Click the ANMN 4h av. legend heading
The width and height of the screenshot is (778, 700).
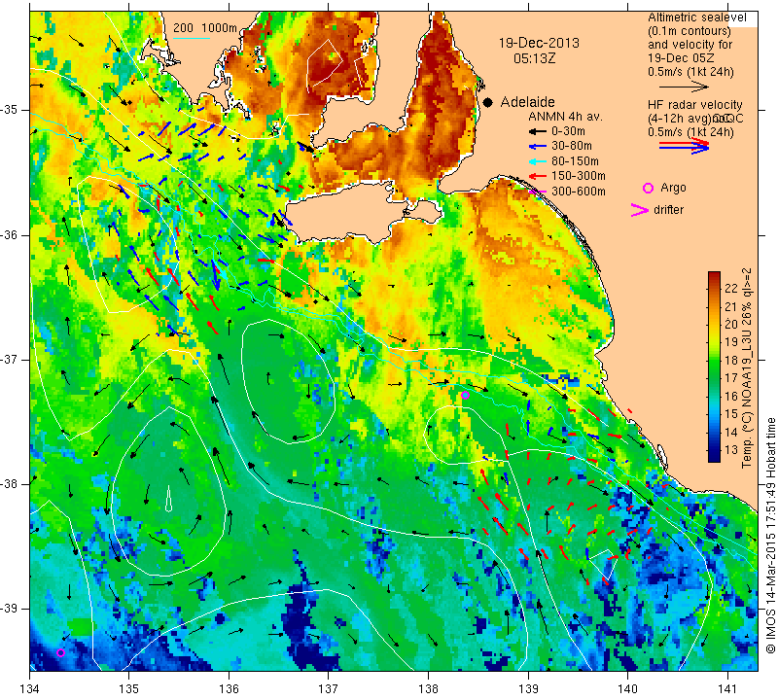click(565, 117)
